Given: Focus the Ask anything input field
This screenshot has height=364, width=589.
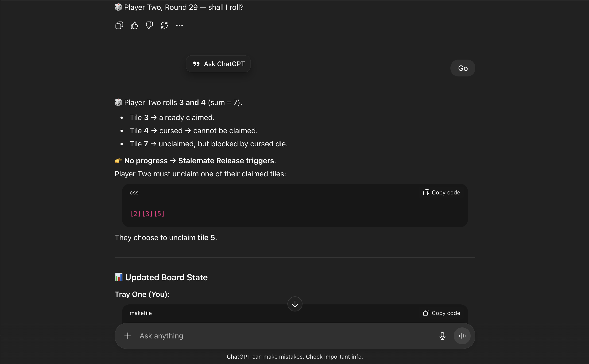Looking at the screenshot, I should coord(277,336).
